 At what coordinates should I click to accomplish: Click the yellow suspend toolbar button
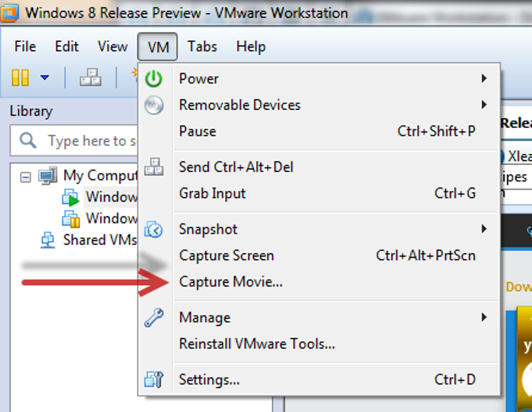pos(20,78)
